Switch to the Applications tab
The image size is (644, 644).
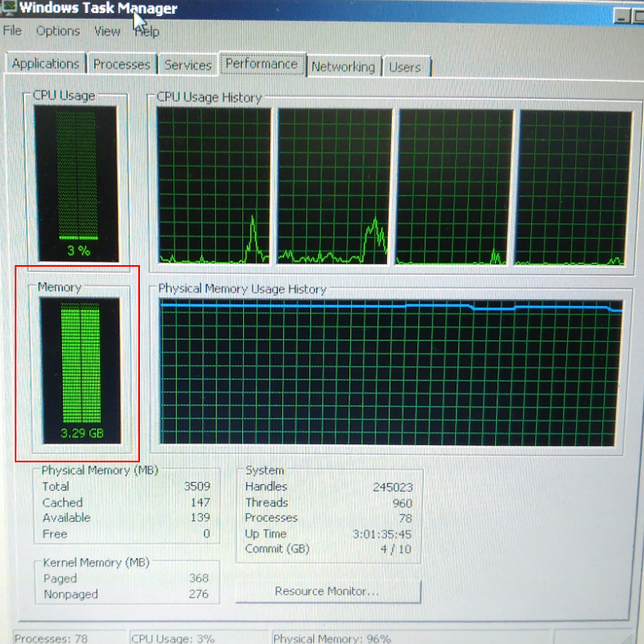click(x=46, y=65)
